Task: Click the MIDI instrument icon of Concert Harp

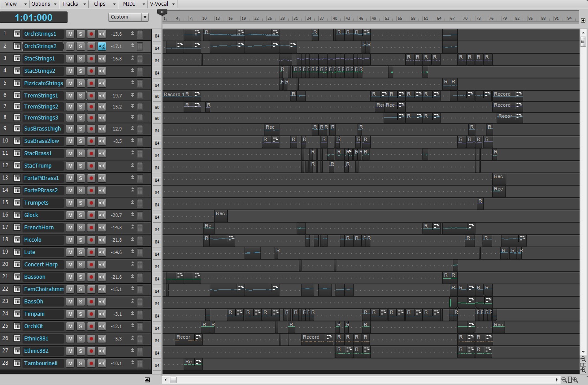Action: [17, 265]
